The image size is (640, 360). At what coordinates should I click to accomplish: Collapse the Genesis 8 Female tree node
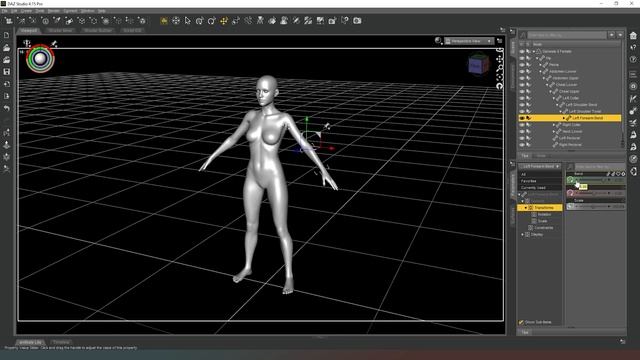(534, 51)
